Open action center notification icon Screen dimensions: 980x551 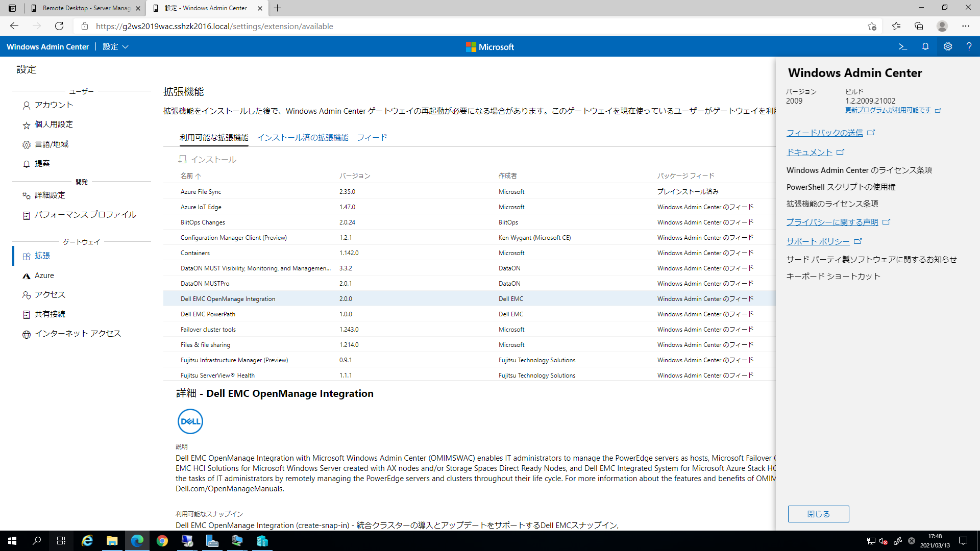pyautogui.click(x=963, y=541)
